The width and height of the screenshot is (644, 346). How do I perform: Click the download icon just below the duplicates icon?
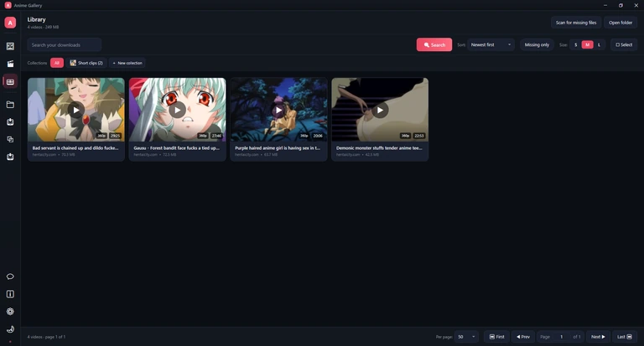[x=10, y=157]
